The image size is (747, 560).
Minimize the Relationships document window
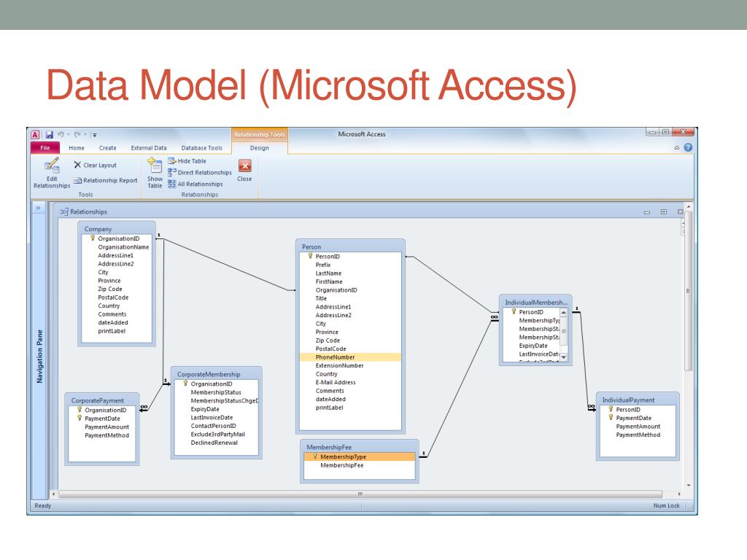(x=647, y=212)
